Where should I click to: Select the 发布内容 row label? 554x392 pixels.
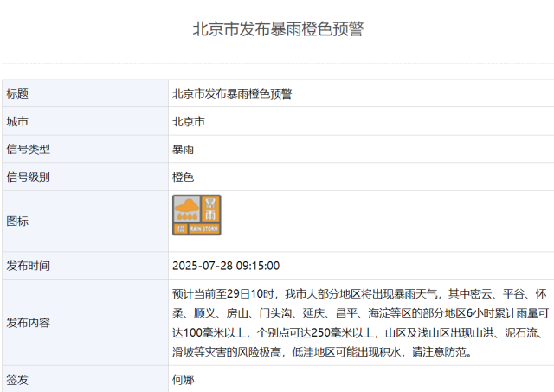click(x=29, y=323)
